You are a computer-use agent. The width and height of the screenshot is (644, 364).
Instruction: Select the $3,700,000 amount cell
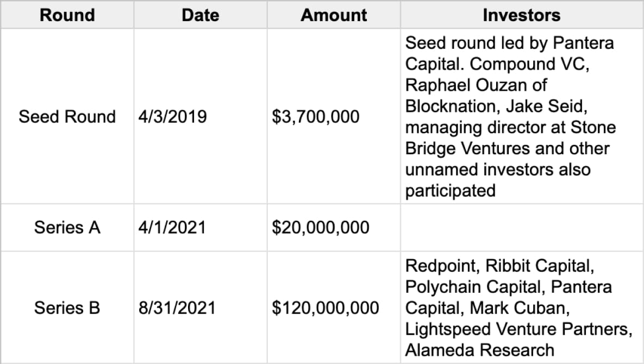coord(316,116)
